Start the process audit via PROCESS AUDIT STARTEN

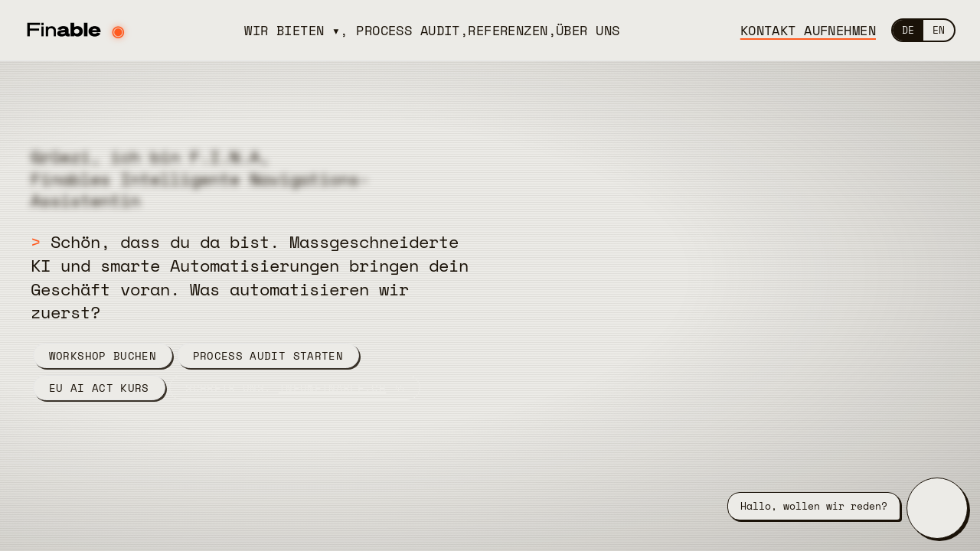coord(268,356)
